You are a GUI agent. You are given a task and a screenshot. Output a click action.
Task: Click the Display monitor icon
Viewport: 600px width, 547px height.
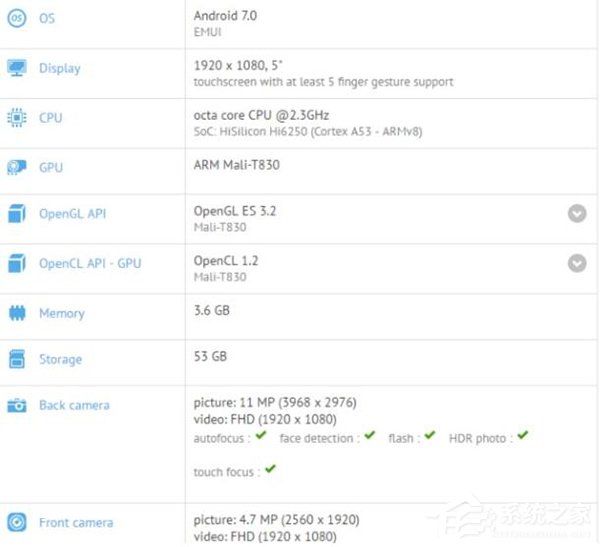click(17, 68)
